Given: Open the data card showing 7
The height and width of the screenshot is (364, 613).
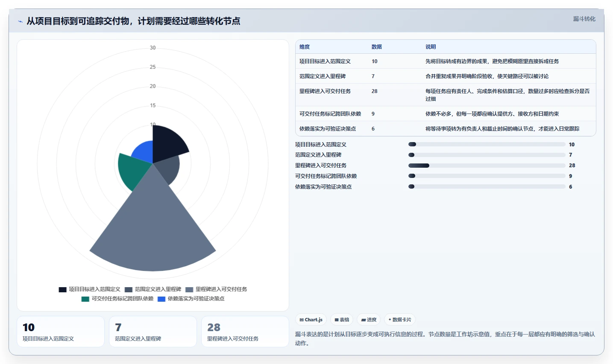Looking at the screenshot, I should click(153, 332).
